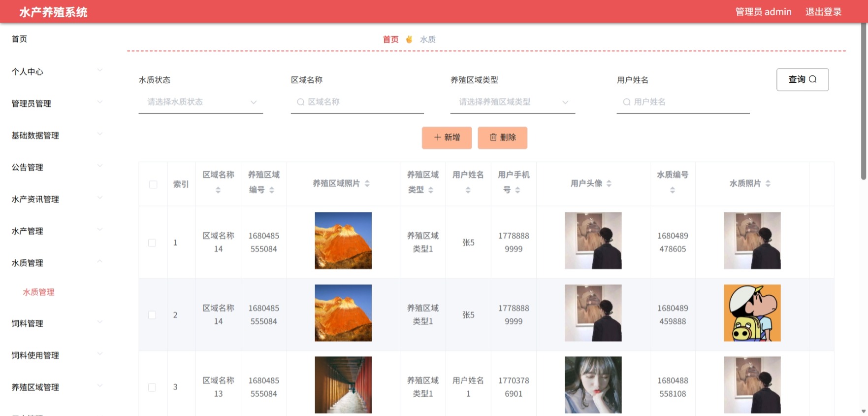Click 首页 in the breadcrumb
Image resolution: width=868 pixels, height=416 pixels.
point(391,39)
